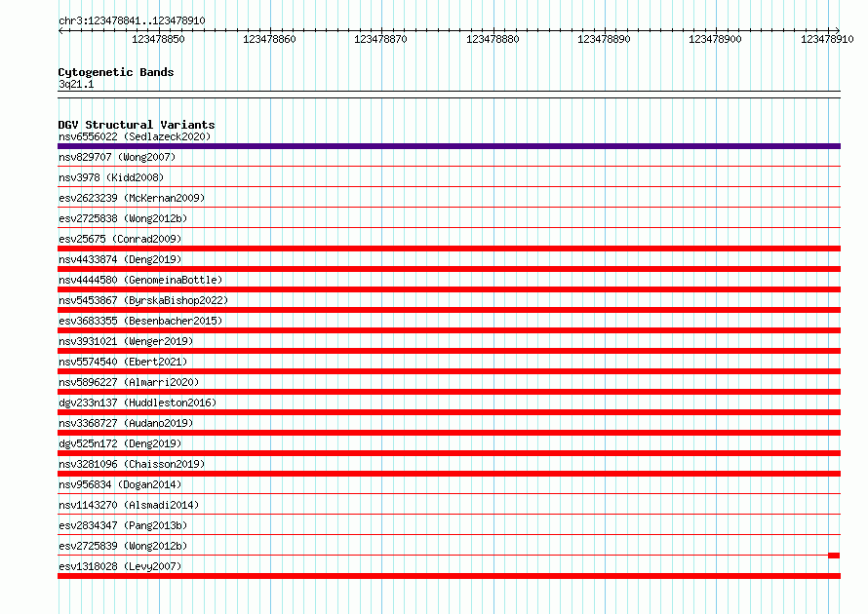Screen dimensions: 868x614
Task: Click the red bar under nsv5574540
Action: [449, 371]
